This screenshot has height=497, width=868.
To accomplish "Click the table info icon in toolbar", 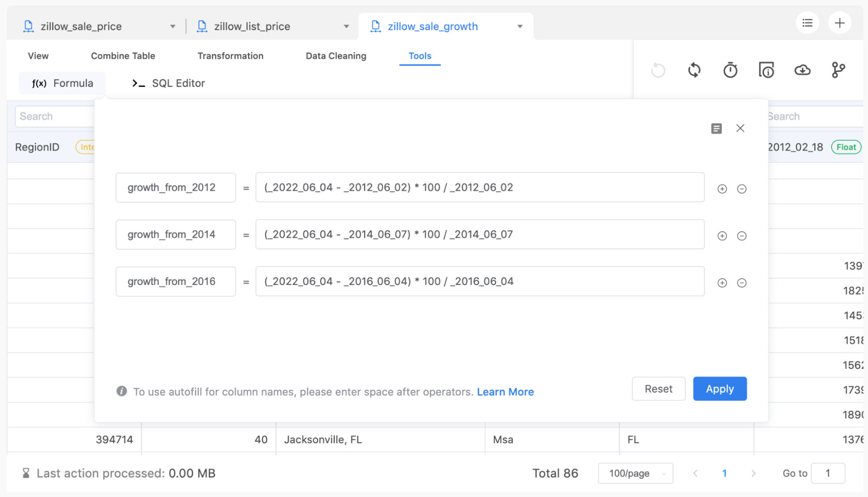I will coord(766,70).
